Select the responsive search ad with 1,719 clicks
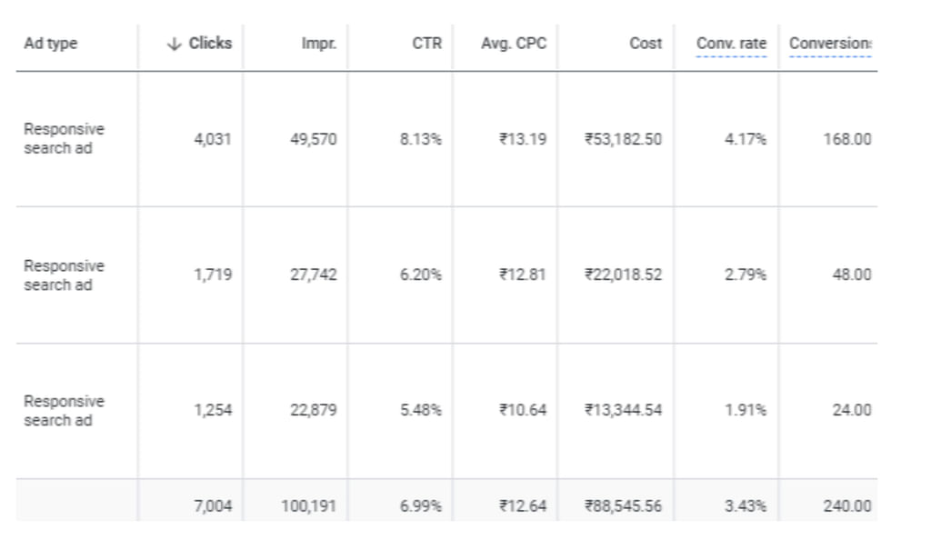 tap(64, 275)
